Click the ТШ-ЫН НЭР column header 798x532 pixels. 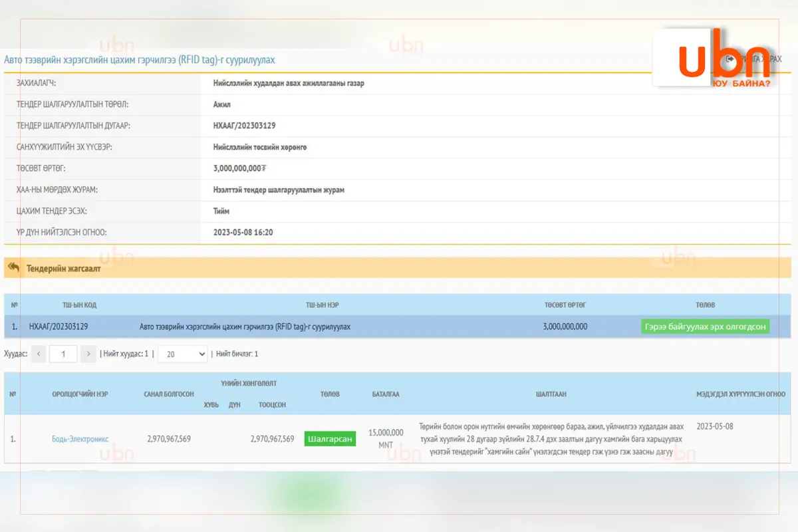[x=323, y=305]
